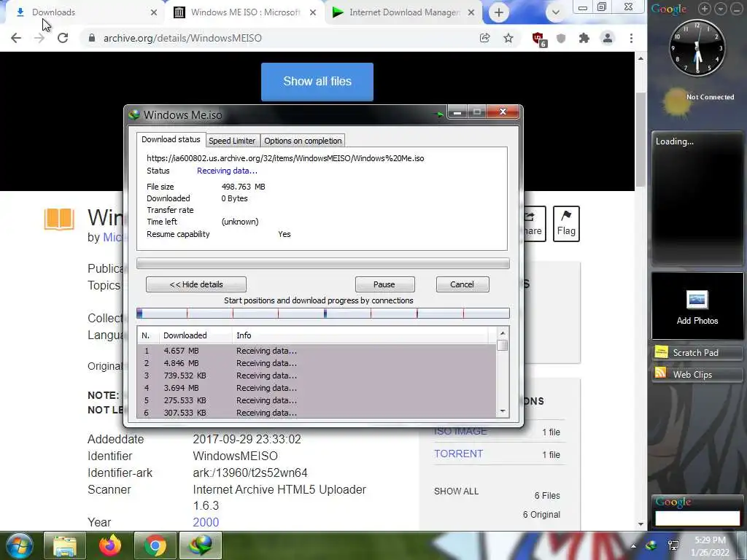747x560 pixels.
Task: Open Chrome's three-dot menu
Action: point(631,38)
